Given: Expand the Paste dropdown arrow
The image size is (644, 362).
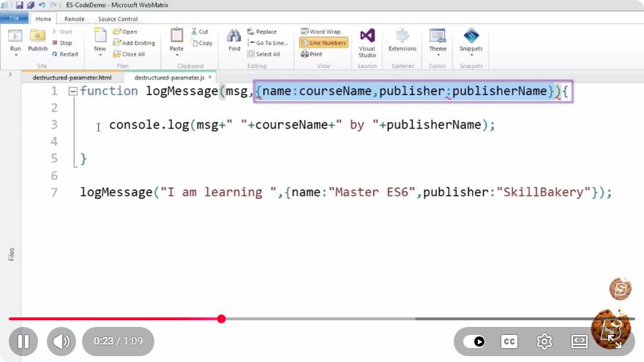Looking at the screenshot, I should 176,55.
